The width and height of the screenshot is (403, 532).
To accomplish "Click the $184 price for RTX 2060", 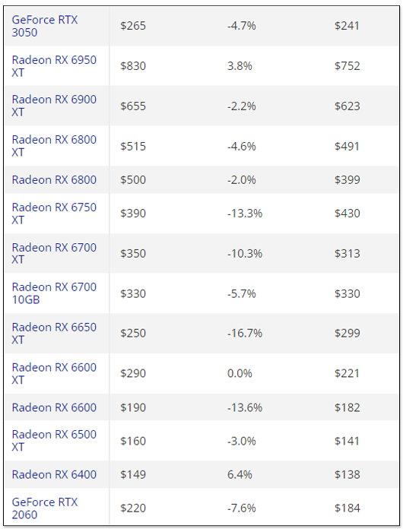I will click(x=347, y=508).
